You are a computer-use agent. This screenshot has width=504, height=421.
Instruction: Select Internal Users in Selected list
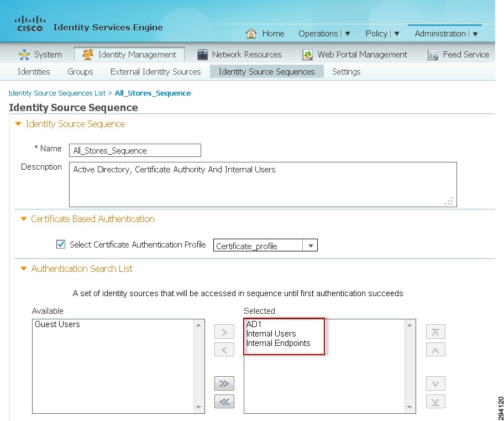click(271, 334)
